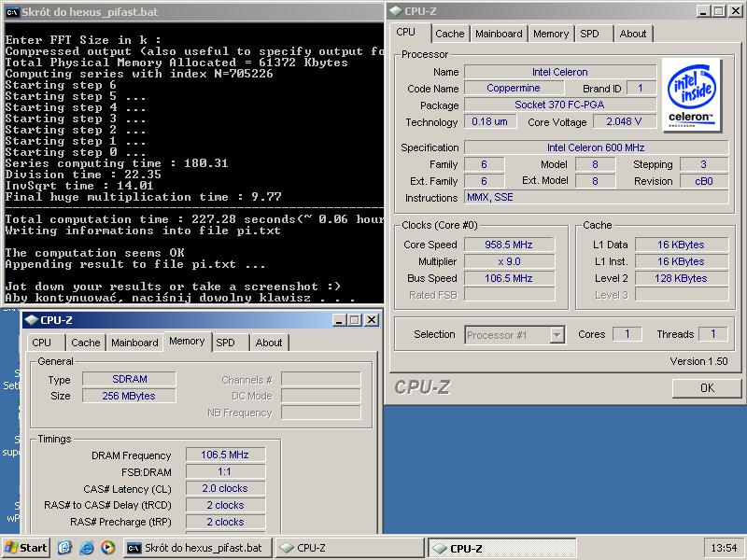The image size is (747, 560).
Task: Click the RAS# Precharge value 2 clocks
Action: point(225,522)
